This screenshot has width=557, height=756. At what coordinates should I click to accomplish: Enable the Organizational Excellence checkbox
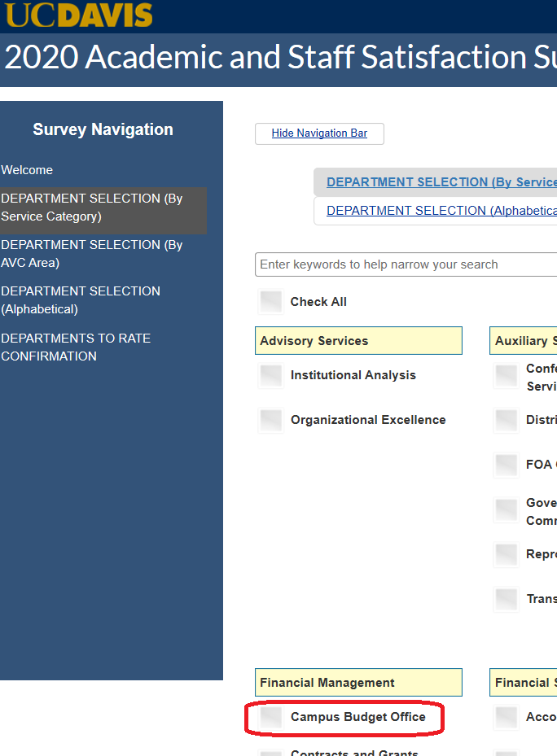point(271,420)
